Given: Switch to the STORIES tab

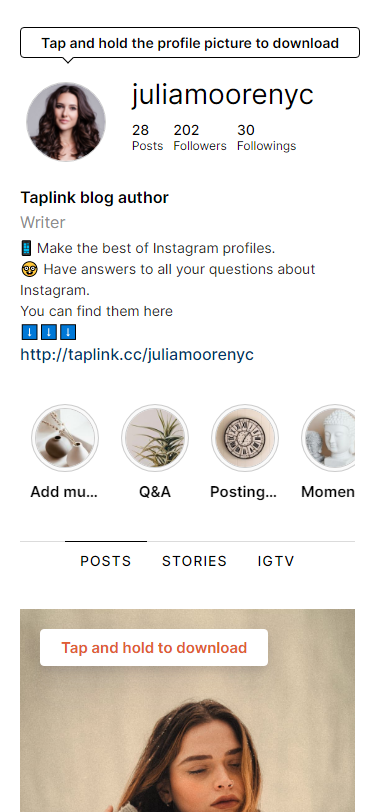Looking at the screenshot, I should [x=194, y=561].
